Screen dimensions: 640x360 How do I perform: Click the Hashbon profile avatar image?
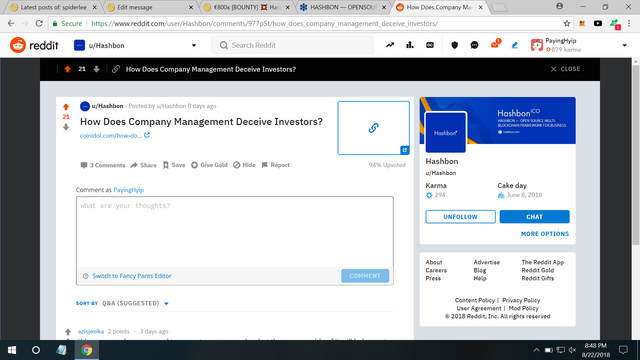445,132
